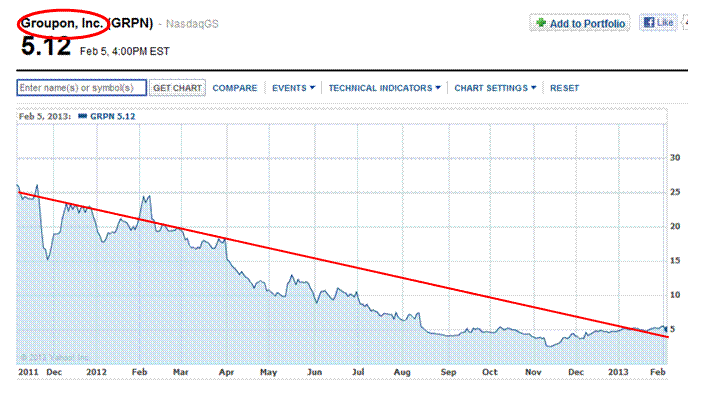Image resolution: width=715 pixels, height=412 pixels.
Task: Click the Feb x-axis label after 2012
Action: point(140,372)
